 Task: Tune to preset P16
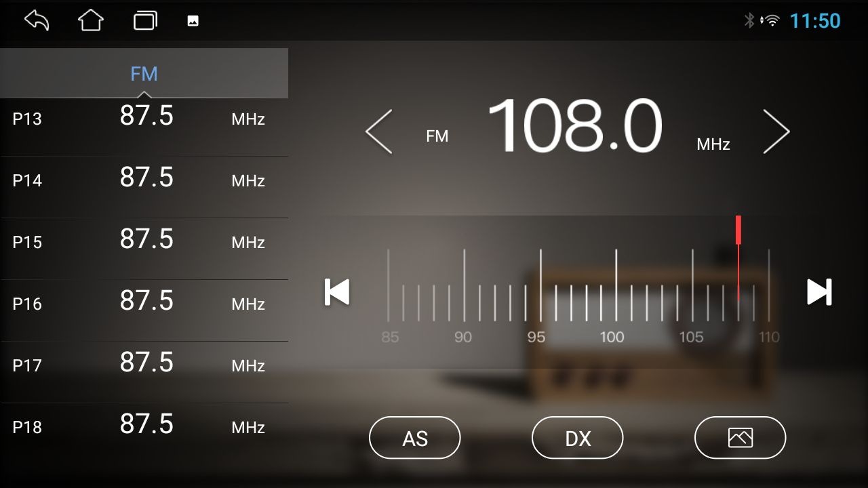coord(144,304)
